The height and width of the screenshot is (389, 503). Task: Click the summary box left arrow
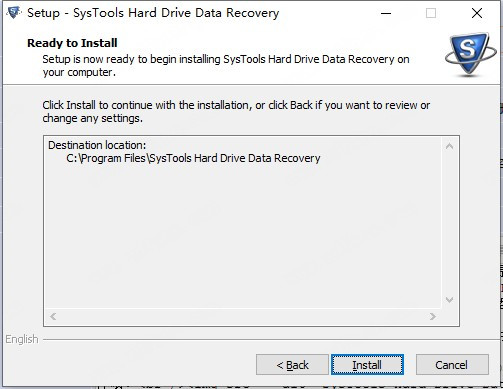coord(53,316)
